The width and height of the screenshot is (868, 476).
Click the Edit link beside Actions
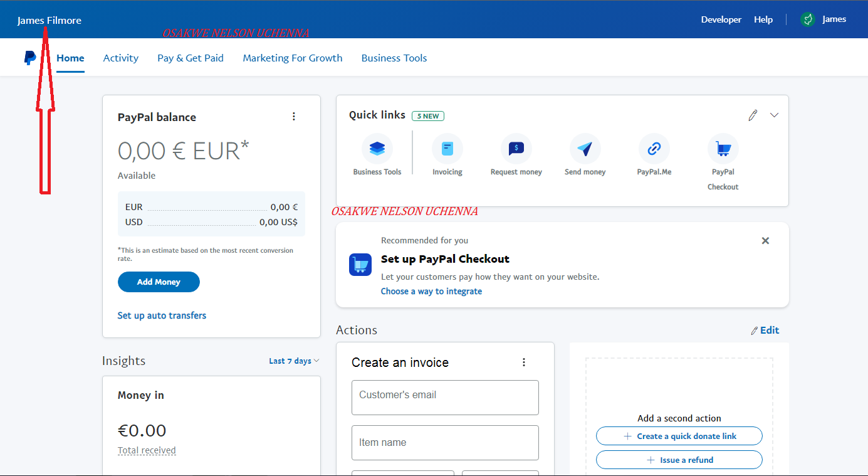[765, 330]
